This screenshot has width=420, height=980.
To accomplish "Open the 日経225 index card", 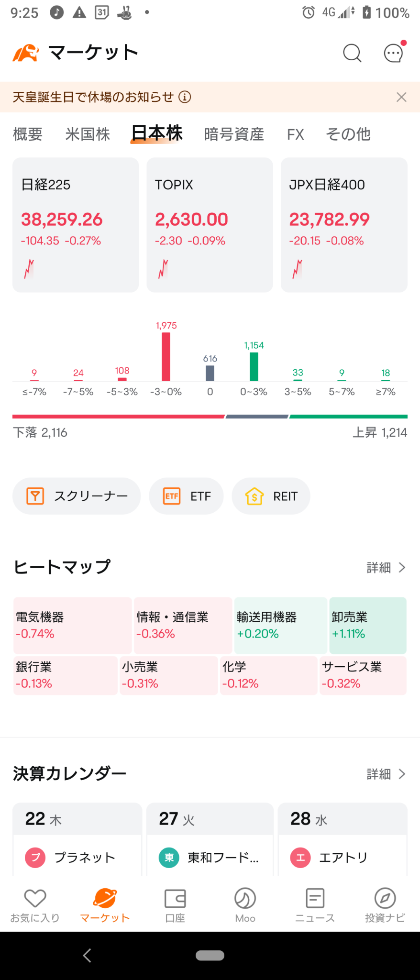I will (x=76, y=225).
